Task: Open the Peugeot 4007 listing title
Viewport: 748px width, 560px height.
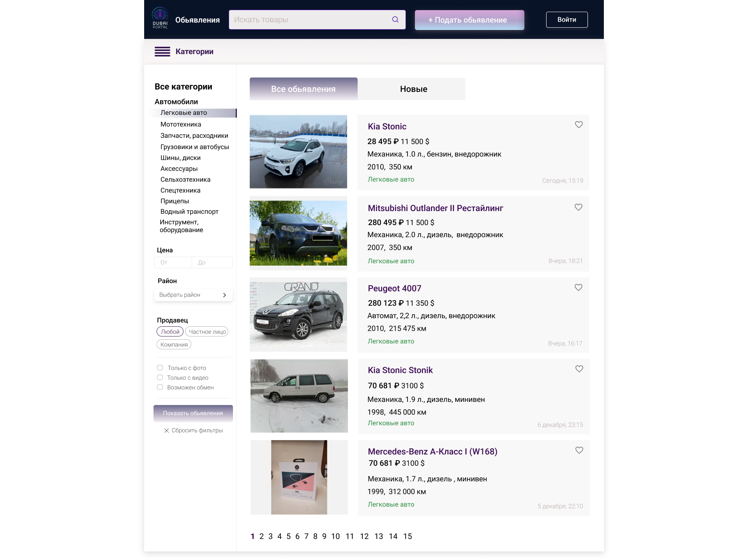Action: [395, 289]
